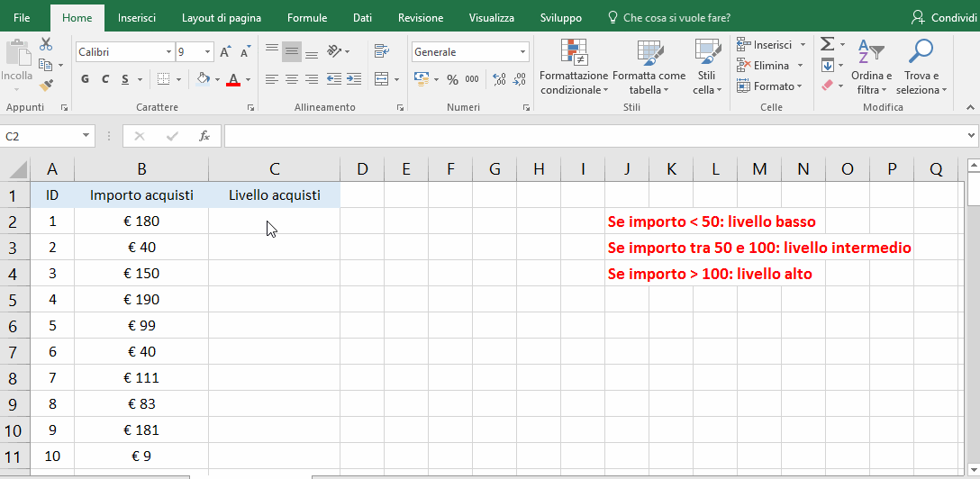The image size is (980, 479).
Task: Apply percent style format
Action: (x=452, y=79)
